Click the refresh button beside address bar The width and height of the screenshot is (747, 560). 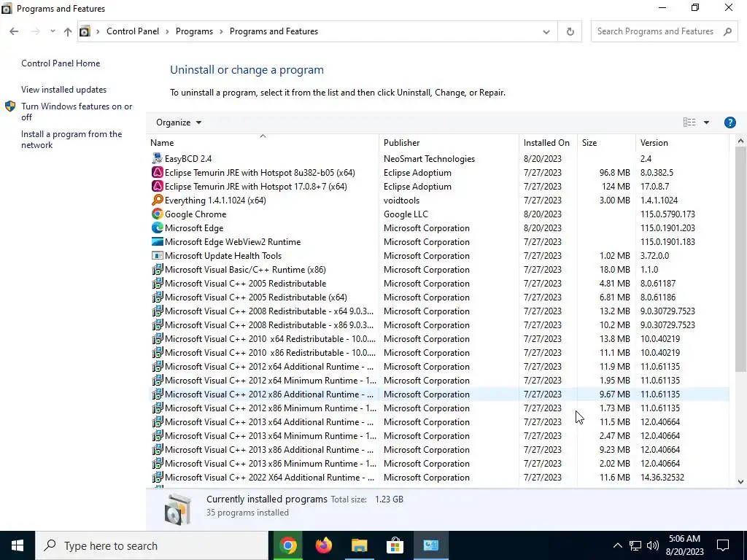pos(570,31)
